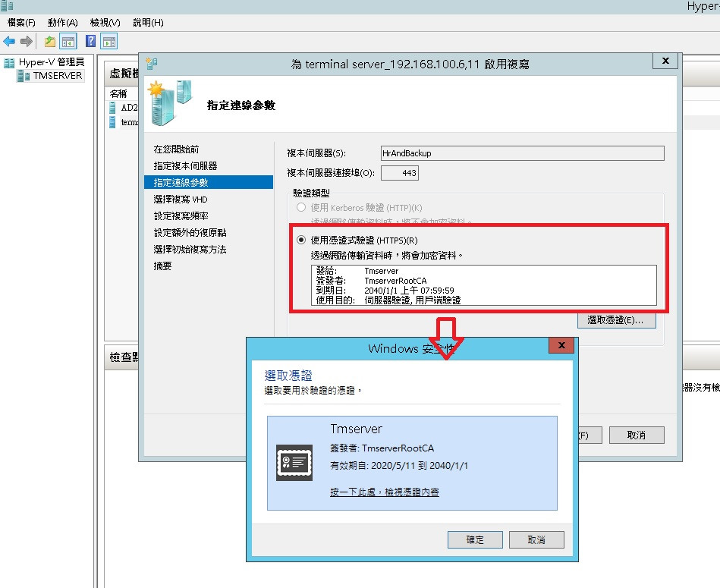720x588 pixels.
Task: Select the 指定複本伺服器 wizard step
Action: pos(186,165)
